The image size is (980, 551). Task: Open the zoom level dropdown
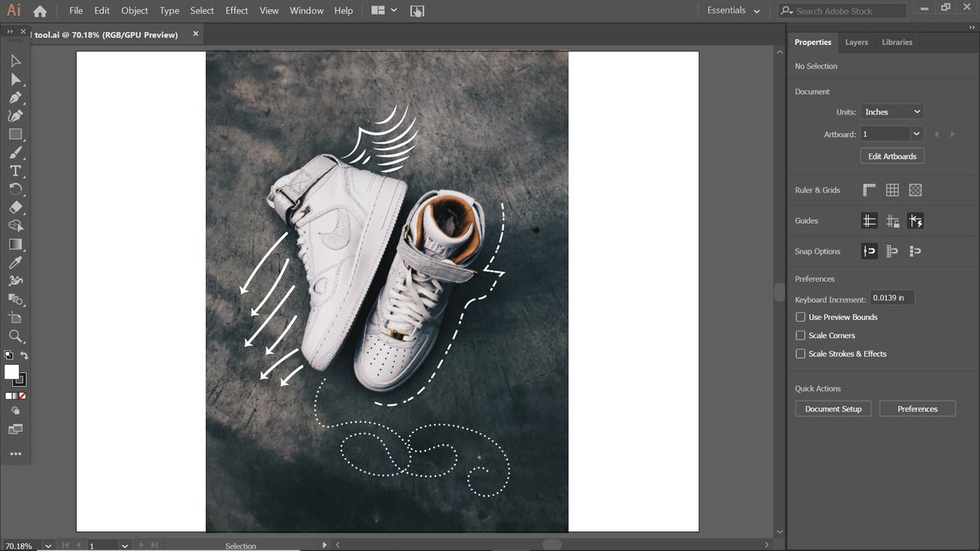pyautogui.click(x=48, y=545)
